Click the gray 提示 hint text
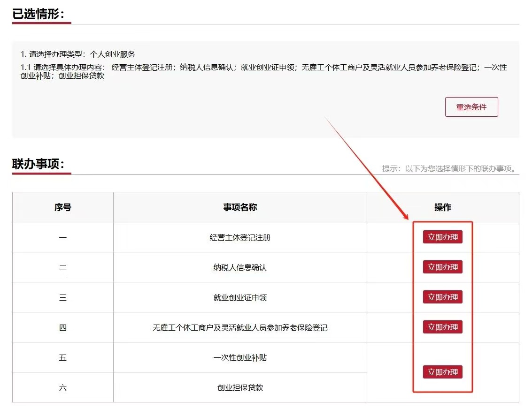 coord(450,169)
